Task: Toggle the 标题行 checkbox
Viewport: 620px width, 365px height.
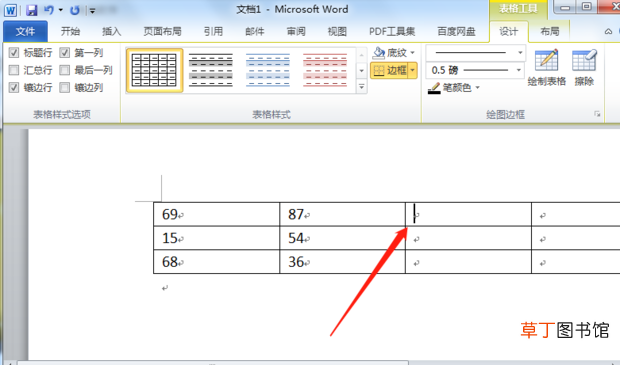Action: (x=14, y=52)
